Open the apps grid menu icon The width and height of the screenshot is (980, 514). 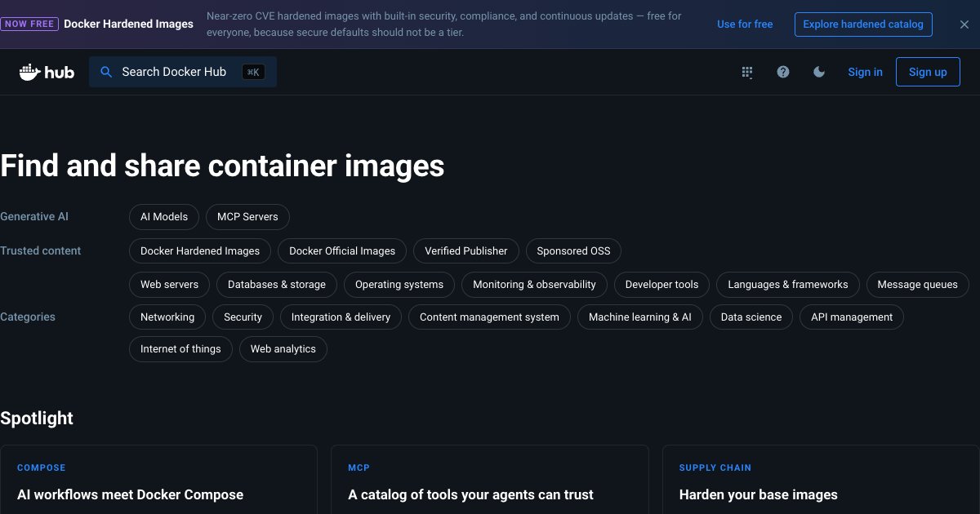pos(746,72)
